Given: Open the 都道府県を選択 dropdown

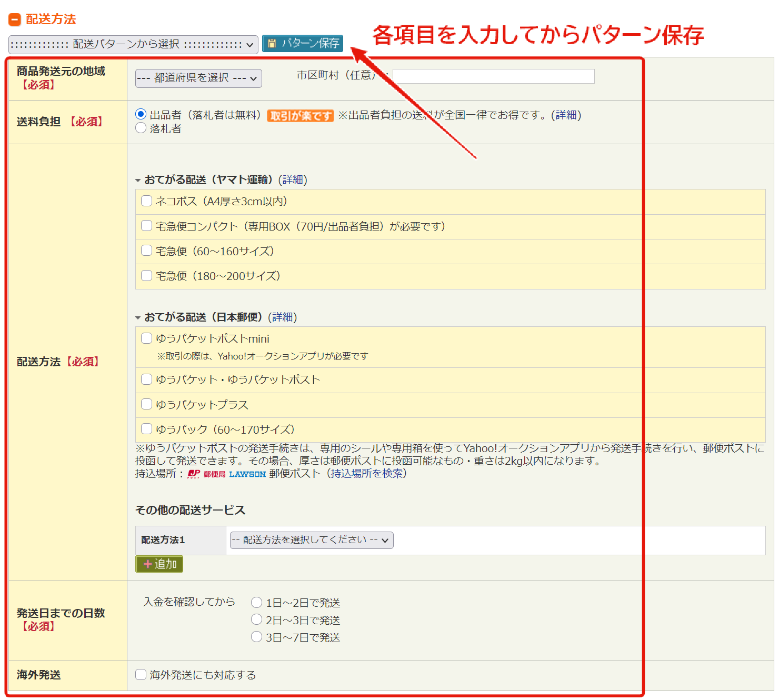Looking at the screenshot, I should tap(198, 78).
